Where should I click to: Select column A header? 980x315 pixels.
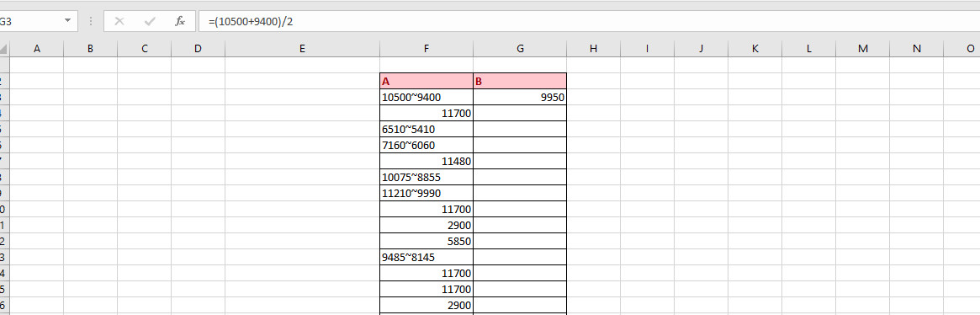pos(37,48)
